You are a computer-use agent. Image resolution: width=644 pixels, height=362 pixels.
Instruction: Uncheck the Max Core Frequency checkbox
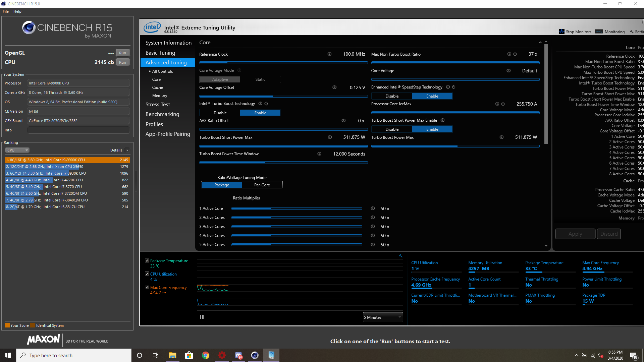pyautogui.click(x=147, y=287)
